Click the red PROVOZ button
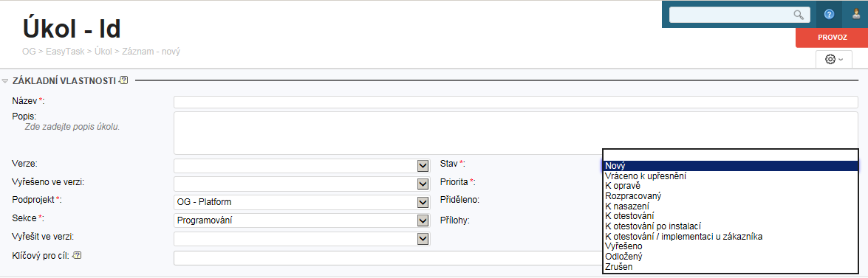This screenshot has width=868, height=278. click(x=832, y=38)
